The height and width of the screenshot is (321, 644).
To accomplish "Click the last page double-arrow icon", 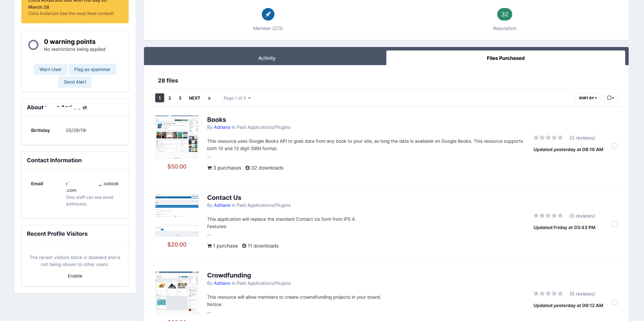I will (209, 98).
